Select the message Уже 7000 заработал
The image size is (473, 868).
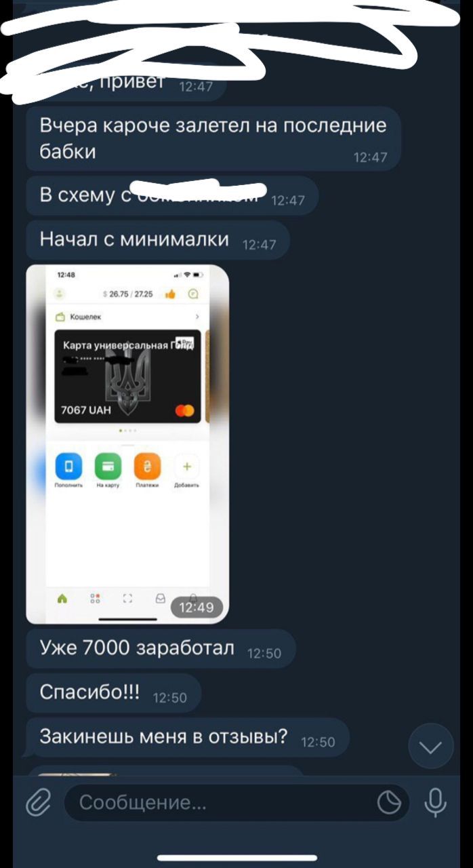[161, 649]
